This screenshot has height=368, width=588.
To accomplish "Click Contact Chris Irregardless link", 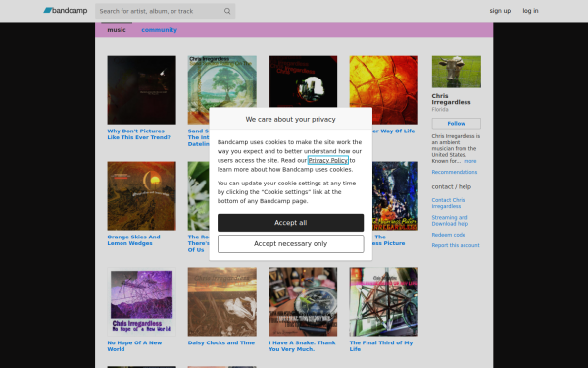I will click(448, 203).
